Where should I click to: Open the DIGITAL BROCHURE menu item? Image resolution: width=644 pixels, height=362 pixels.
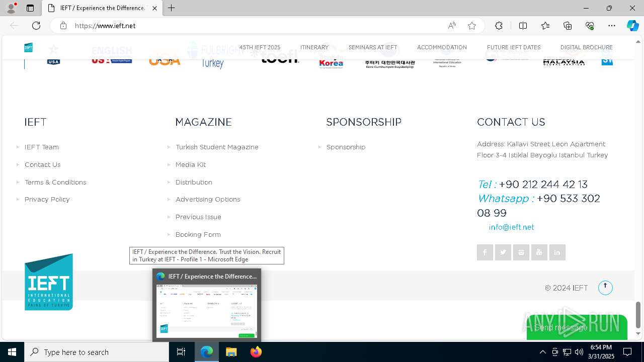587,47
